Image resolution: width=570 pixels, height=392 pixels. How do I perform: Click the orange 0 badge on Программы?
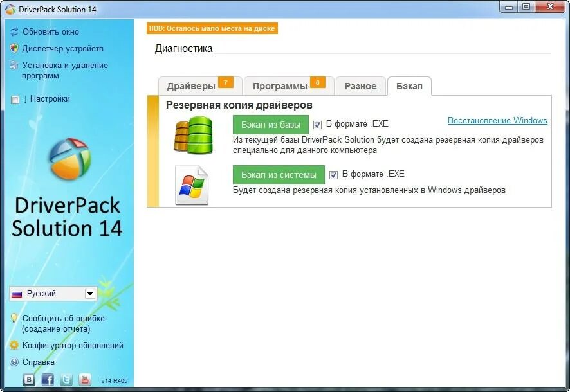pyautogui.click(x=317, y=82)
